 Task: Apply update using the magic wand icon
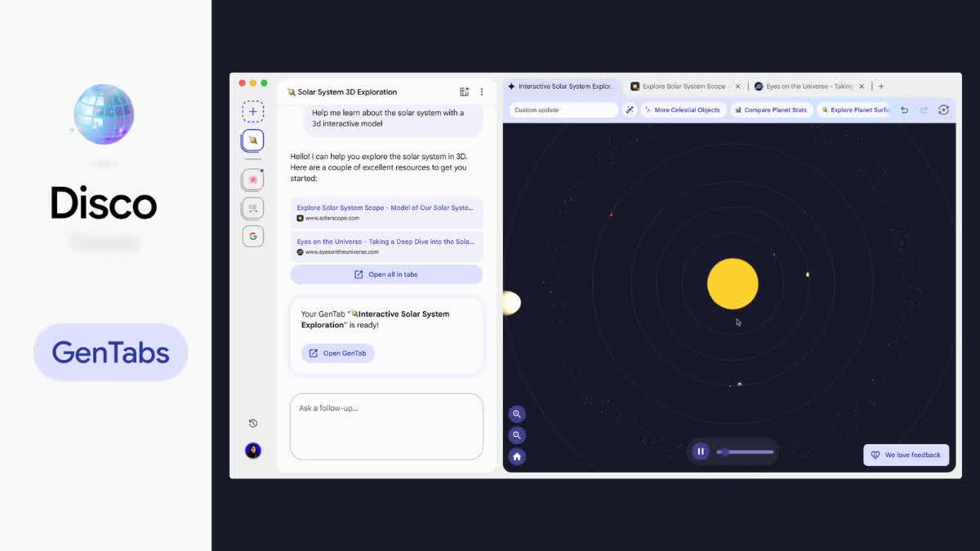pos(629,109)
